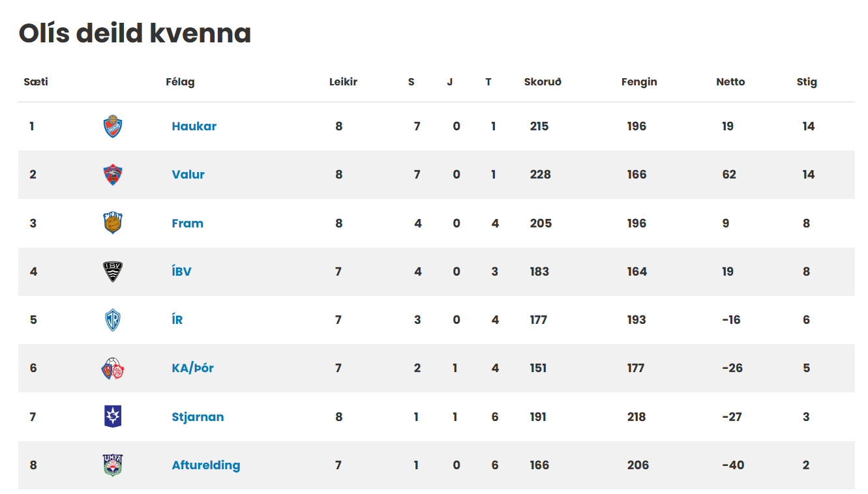This screenshot has width=868, height=494.
Task: Click the Haukar team crest
Action: (x=113, y=126)
